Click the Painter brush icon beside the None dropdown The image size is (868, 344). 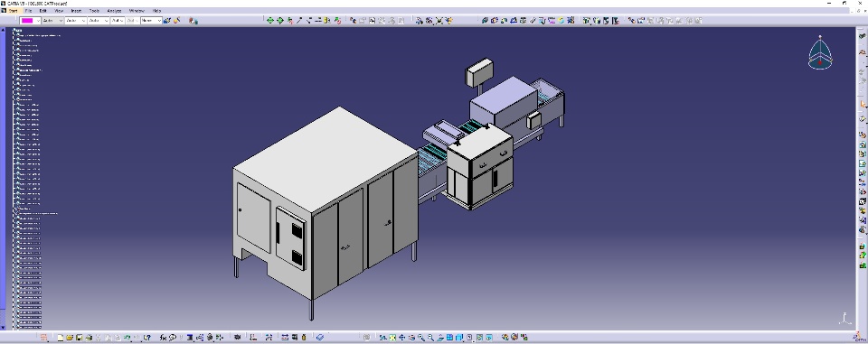(x=166, y=21)
